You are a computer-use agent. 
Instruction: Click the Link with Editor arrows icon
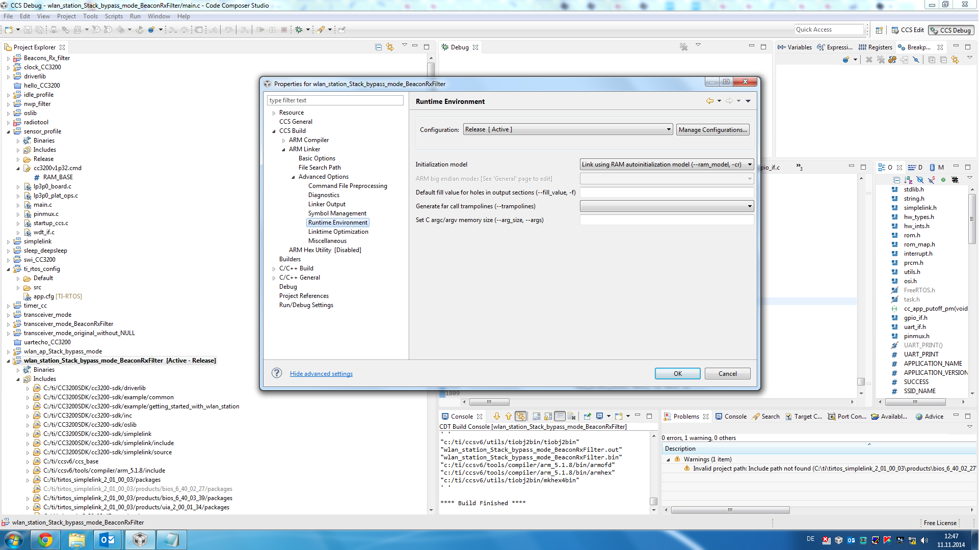390,47
